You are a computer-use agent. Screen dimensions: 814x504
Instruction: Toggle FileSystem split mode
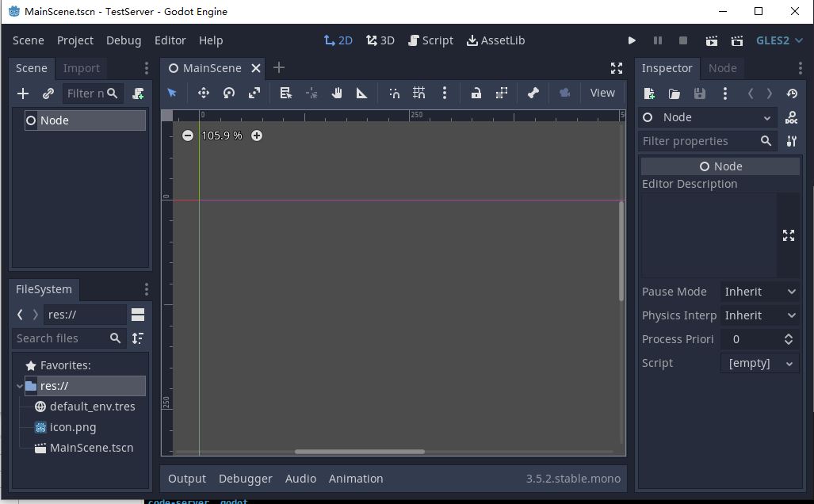138,315
